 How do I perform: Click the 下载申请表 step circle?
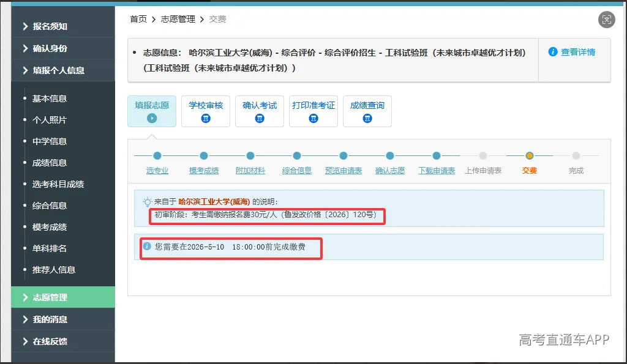[x=437, y=156]
